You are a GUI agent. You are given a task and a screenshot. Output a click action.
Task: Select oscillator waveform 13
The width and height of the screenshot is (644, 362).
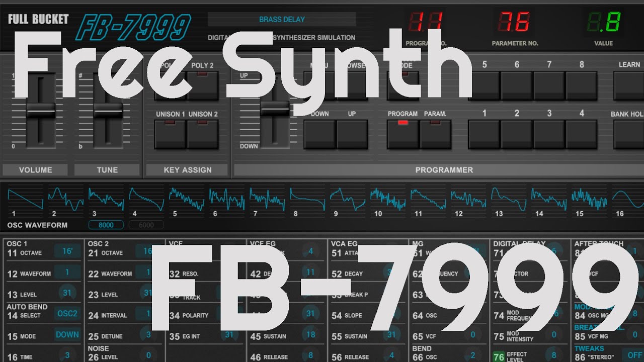508,200
